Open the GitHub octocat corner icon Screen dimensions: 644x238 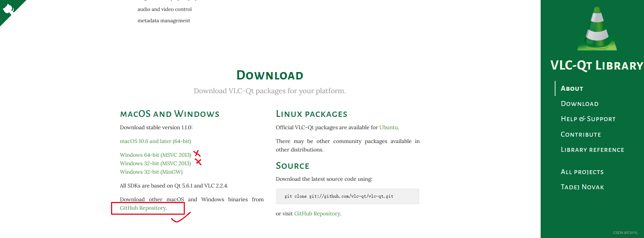pyautogui.click(x=9, y=9)
